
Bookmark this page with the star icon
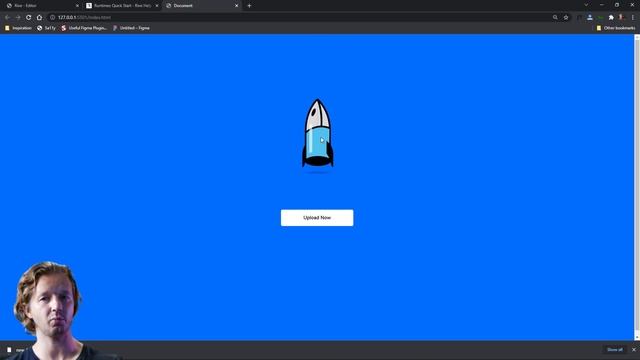click(566, 18)
